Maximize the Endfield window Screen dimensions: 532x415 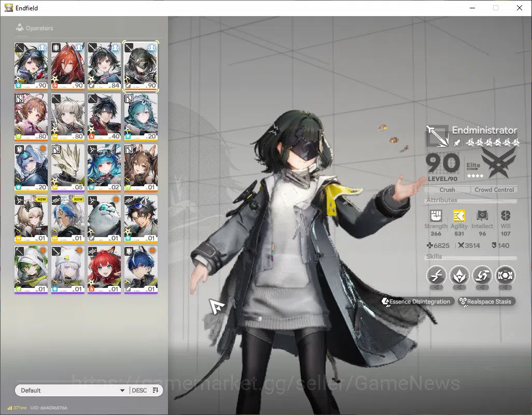coord(496,8)
